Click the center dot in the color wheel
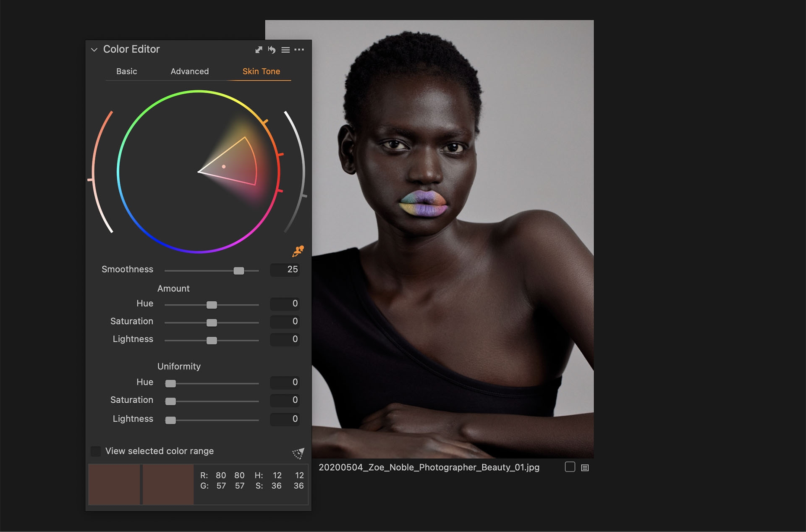Image resolution: width=806 pixels, height=532 pixels. [x=224, y=167]
